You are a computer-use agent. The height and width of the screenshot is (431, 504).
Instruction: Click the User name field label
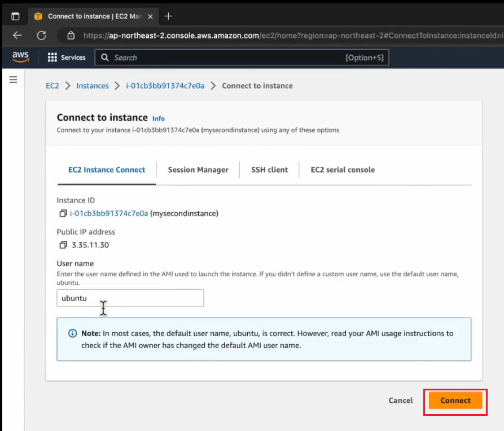tap(75, 263)
